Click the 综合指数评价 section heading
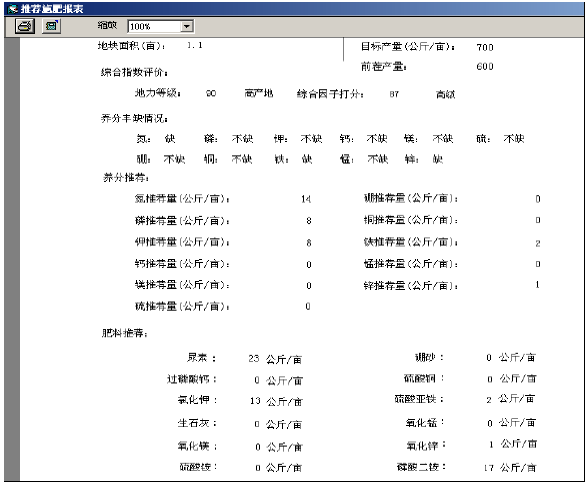588x486 pixels. [134, 72]
